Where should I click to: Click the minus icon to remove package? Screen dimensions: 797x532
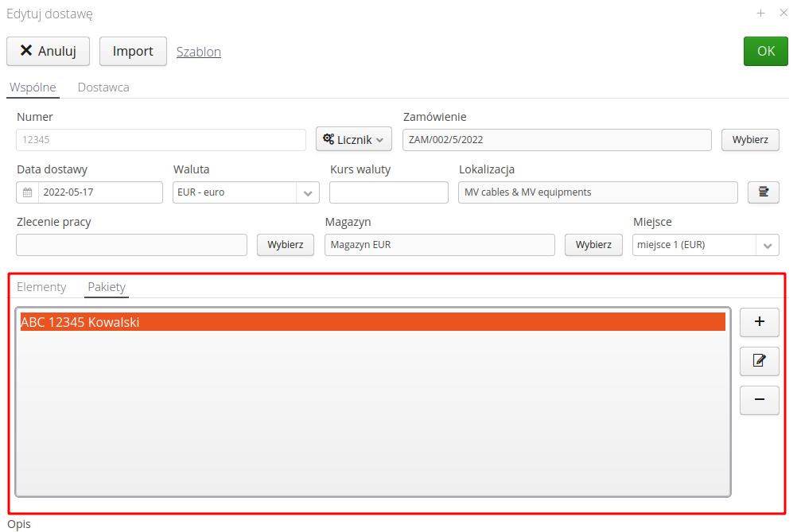tap(759, 400)
